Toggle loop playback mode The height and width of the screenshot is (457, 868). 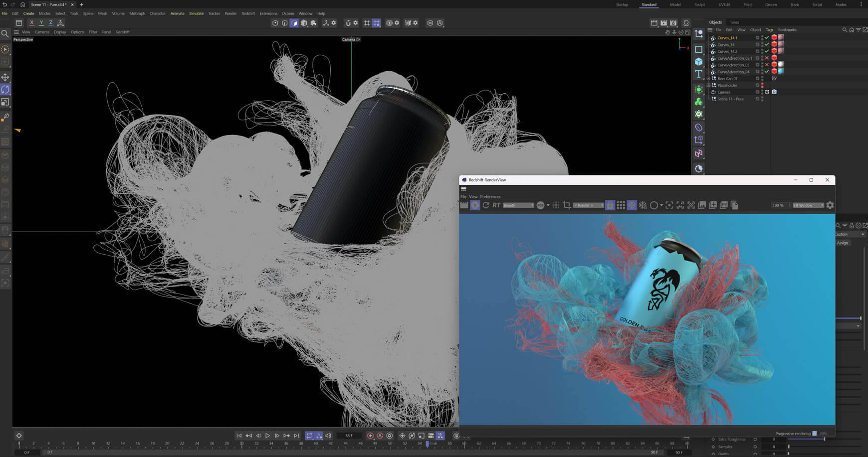coord(309,436)
